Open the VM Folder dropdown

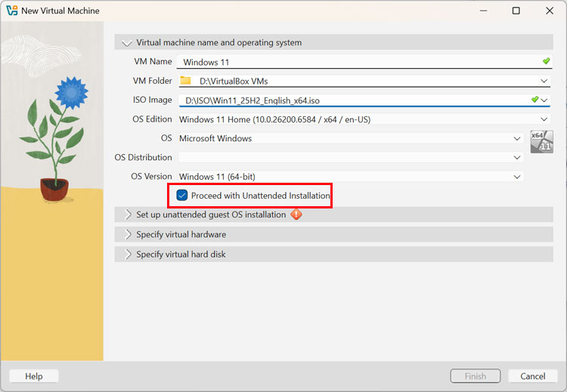click(544, 81)
